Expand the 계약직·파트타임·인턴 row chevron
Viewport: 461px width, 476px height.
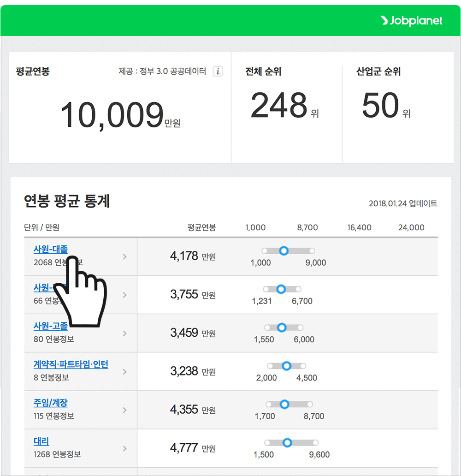pos(125,371)
